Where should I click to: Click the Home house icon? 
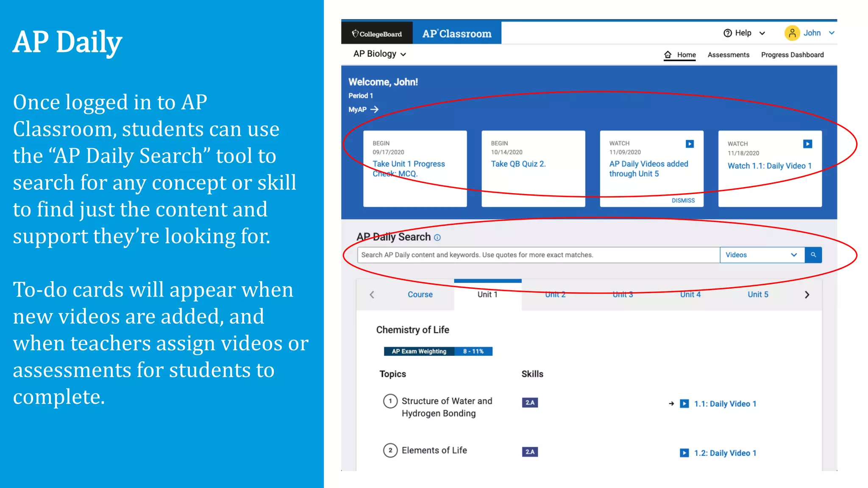click(668, 55)
